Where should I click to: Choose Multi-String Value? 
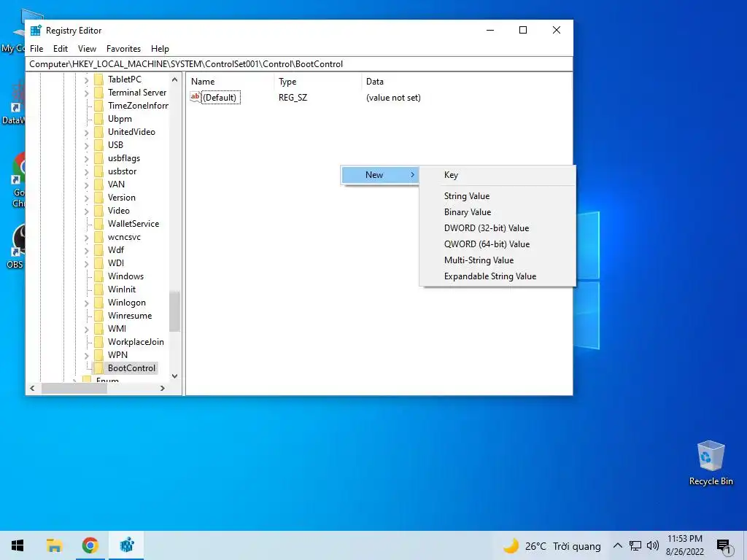coord(498,260)
